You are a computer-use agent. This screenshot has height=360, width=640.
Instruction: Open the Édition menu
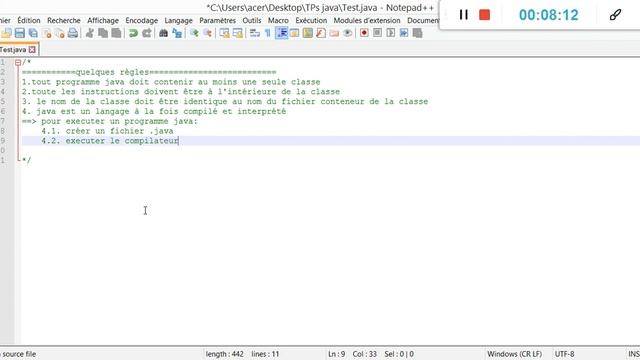pos(29,20)
